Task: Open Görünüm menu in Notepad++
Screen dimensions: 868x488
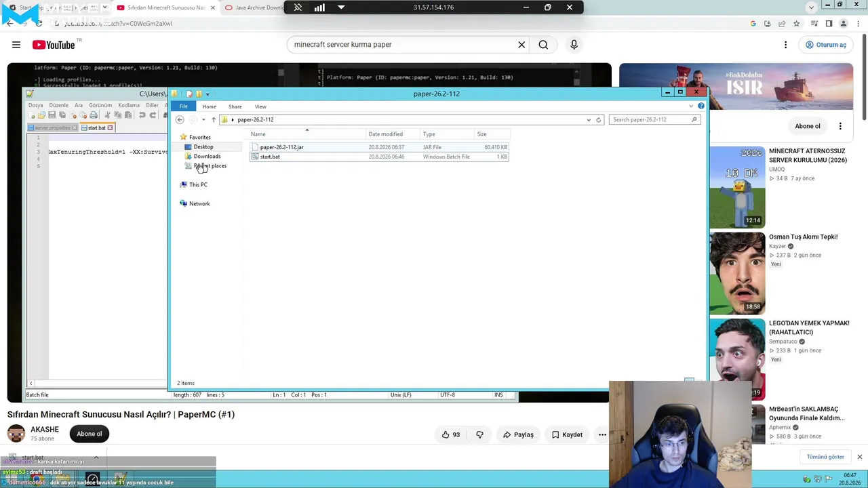Action: (x=100, y=105)
